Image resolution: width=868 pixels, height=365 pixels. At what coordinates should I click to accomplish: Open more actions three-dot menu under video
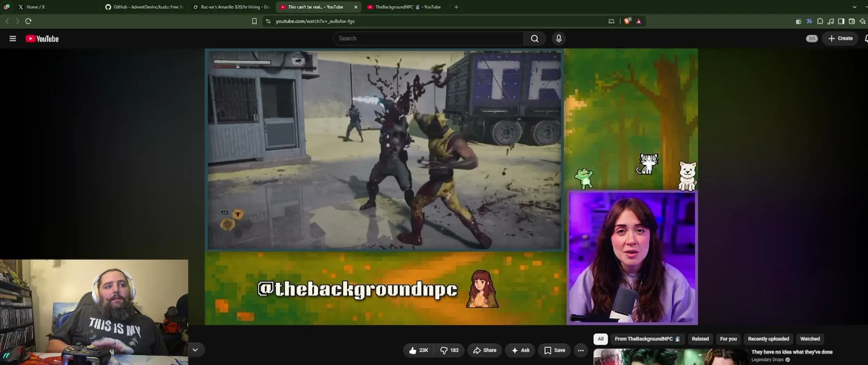pos(581,350)
